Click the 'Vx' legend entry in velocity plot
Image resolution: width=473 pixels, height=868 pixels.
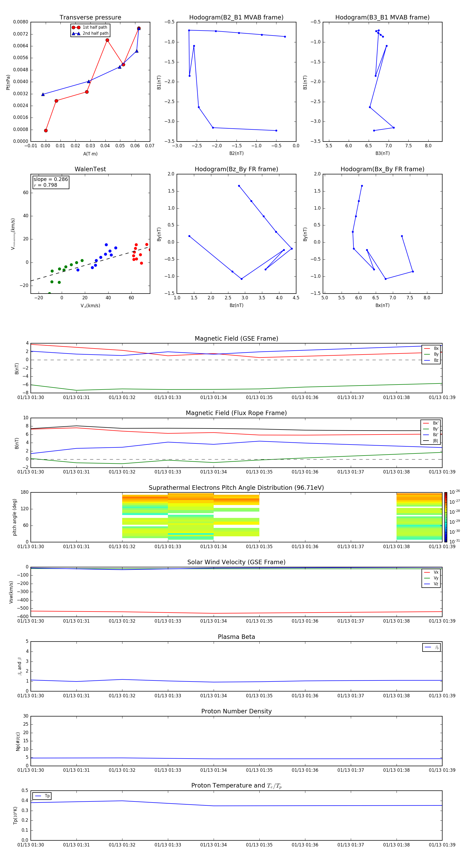431,573
